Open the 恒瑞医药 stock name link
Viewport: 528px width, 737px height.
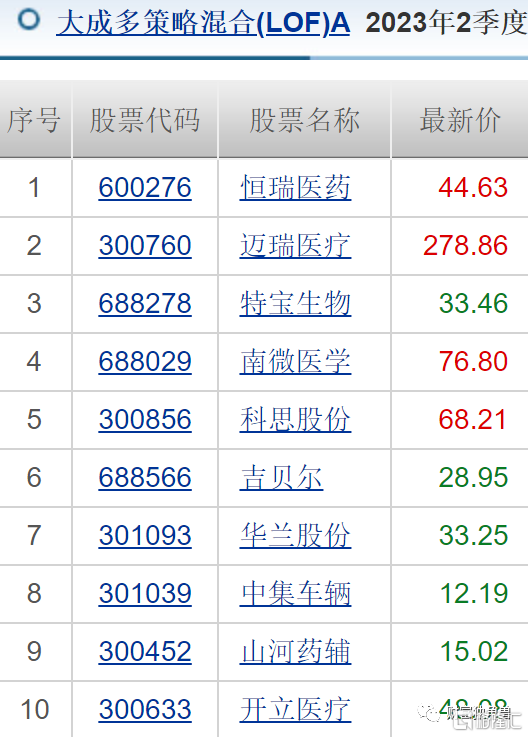[x=295, y=188]
